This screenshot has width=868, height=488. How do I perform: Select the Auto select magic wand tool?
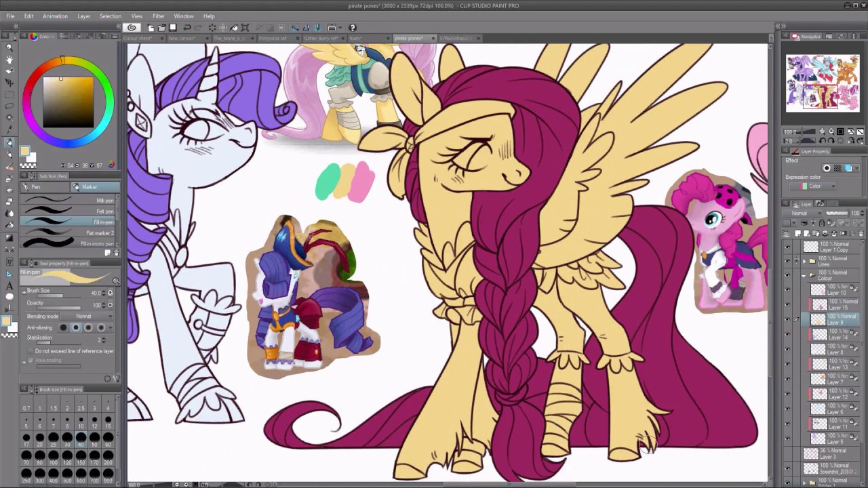click(x=9, y=118)
